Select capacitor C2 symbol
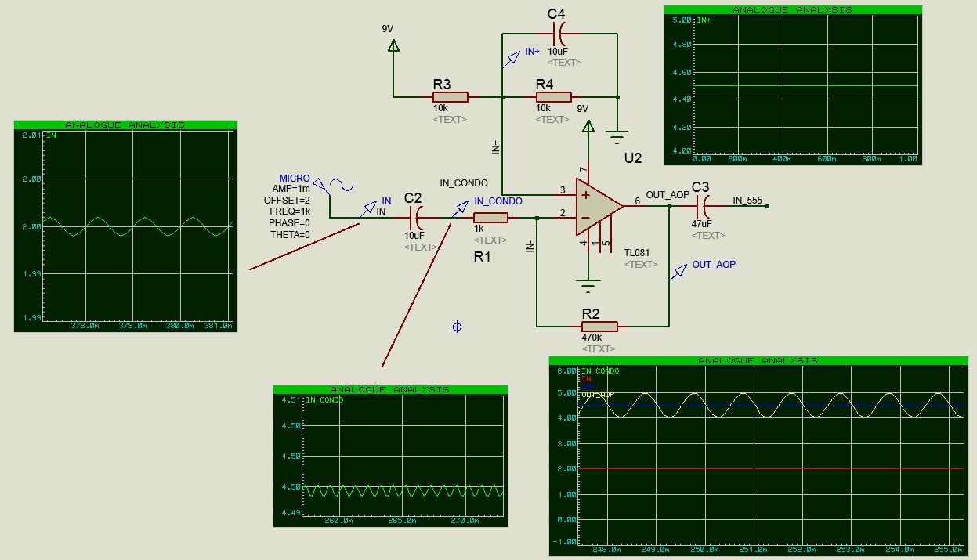Image resolution: width=977 pixels, height=560 pixels. click(x=417, y=218)
